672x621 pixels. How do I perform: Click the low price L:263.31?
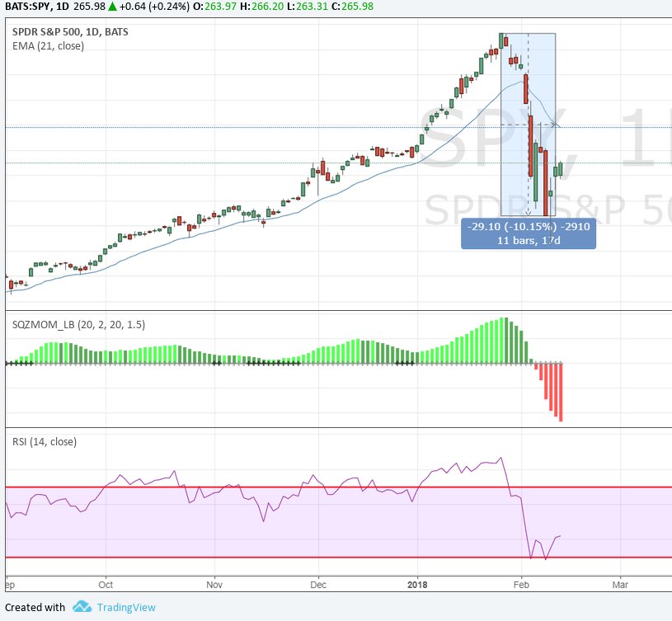(308, 7)
